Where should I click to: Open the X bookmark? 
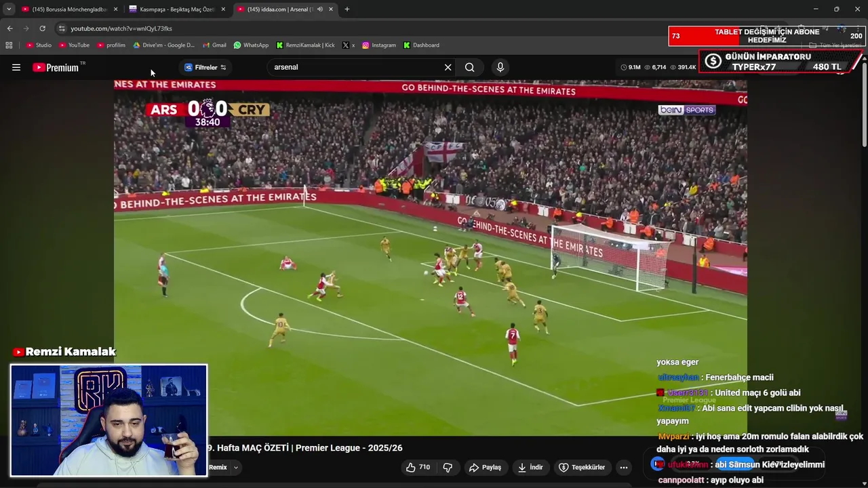(x=349, y=45)
